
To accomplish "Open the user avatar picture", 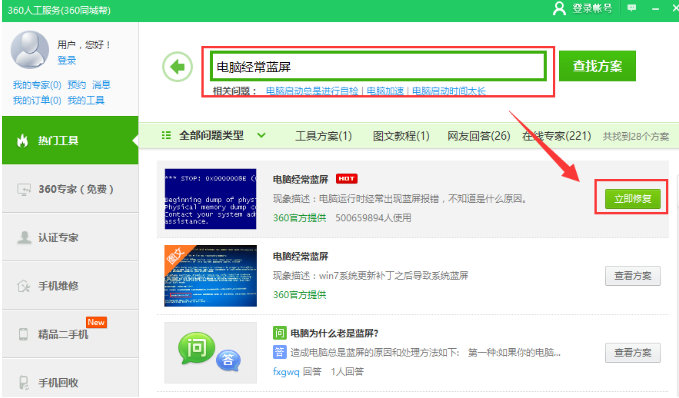I will pyautogui.click(x=30, y=49).
